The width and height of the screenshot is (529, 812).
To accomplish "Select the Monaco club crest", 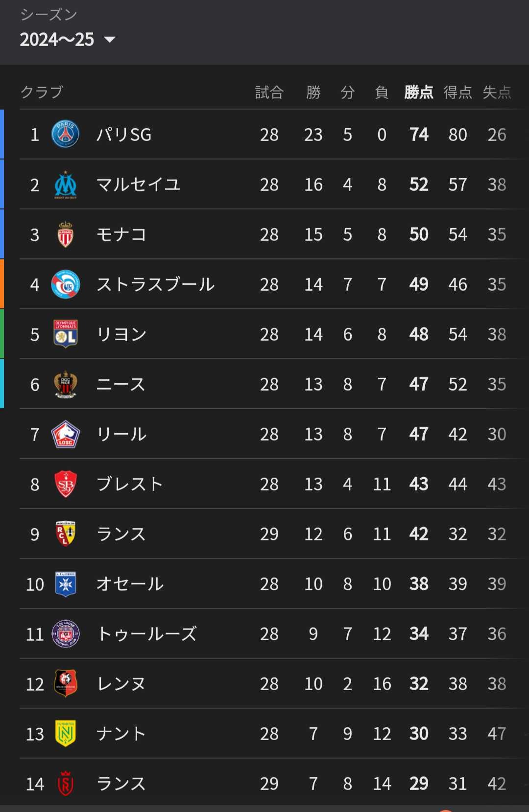I will point(66,234).
